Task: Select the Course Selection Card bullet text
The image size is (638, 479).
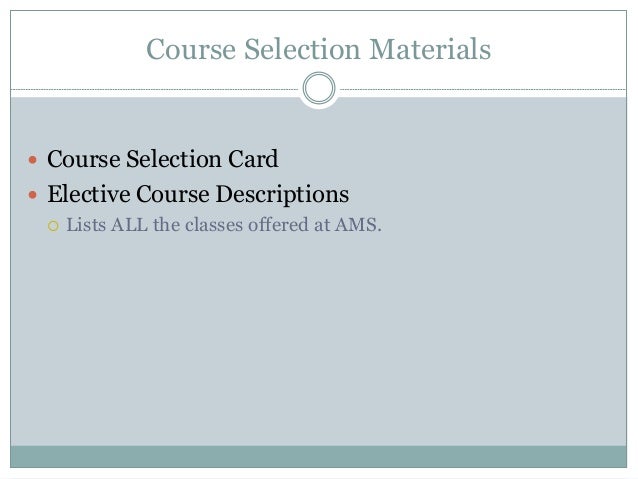Action: click(163, 159)
